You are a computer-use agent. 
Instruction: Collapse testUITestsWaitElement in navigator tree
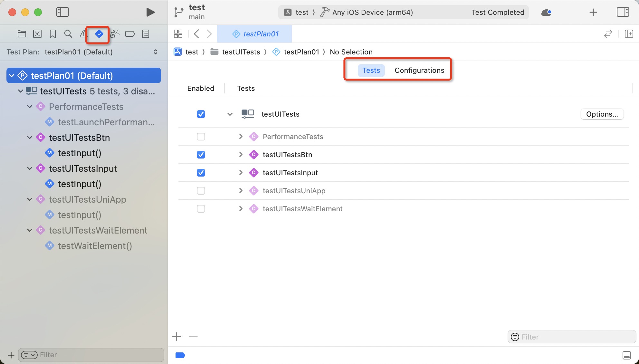[30, 230]
